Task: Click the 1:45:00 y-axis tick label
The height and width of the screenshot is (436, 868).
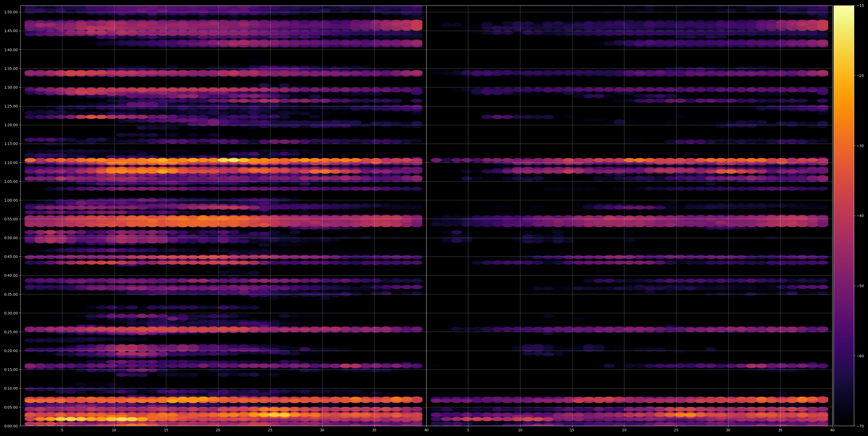Action: pos(11,31)
